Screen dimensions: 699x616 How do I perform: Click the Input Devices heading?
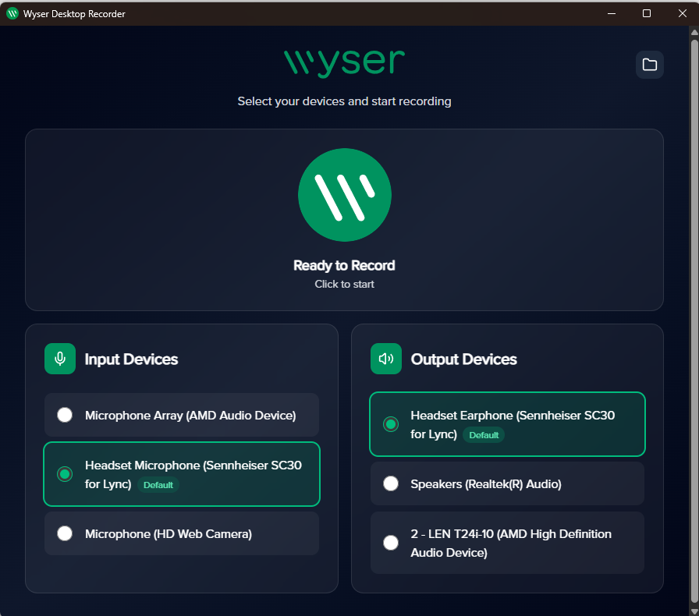coord(132,359)
